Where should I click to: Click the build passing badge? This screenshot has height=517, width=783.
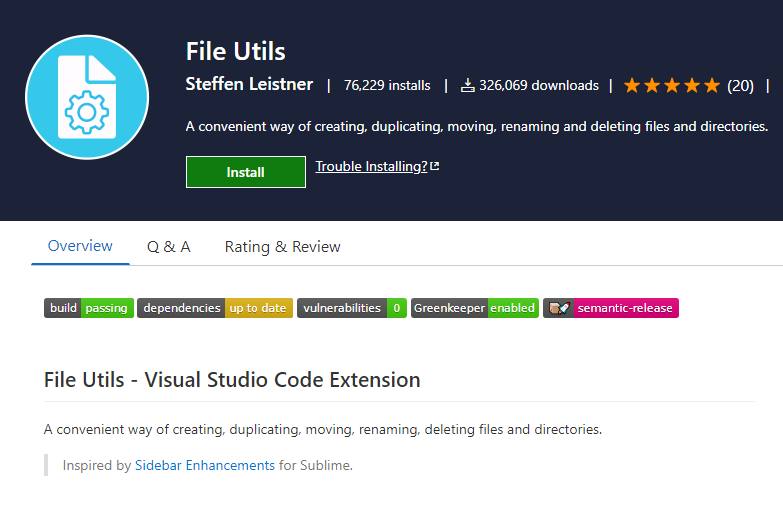pyautogui.click(x=89, y=308)
